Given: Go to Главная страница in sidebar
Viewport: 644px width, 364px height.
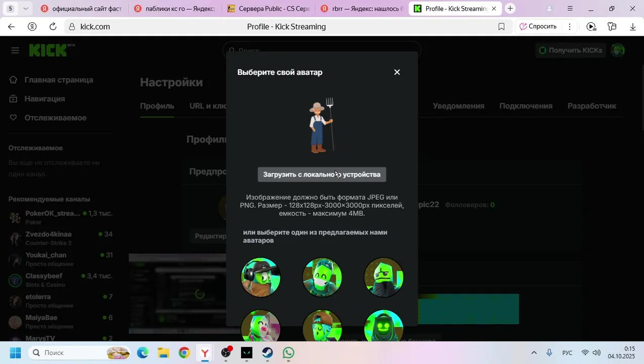Looking at the screenshot, I should point(51,80).
